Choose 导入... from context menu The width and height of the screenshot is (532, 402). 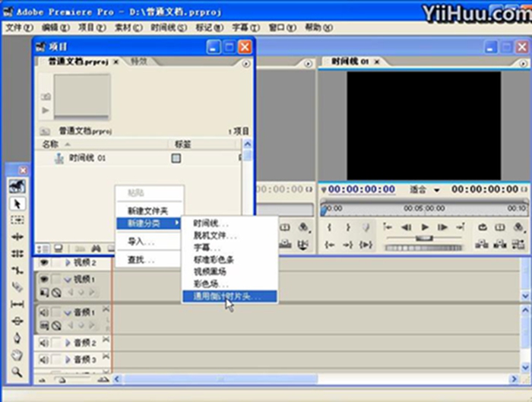click(x=148, y=242)
